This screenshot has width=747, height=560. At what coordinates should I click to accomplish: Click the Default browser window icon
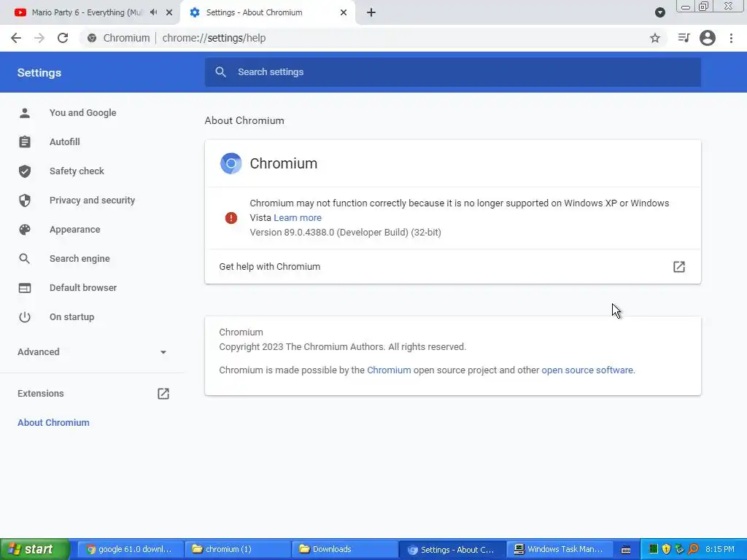click(25, 287)
